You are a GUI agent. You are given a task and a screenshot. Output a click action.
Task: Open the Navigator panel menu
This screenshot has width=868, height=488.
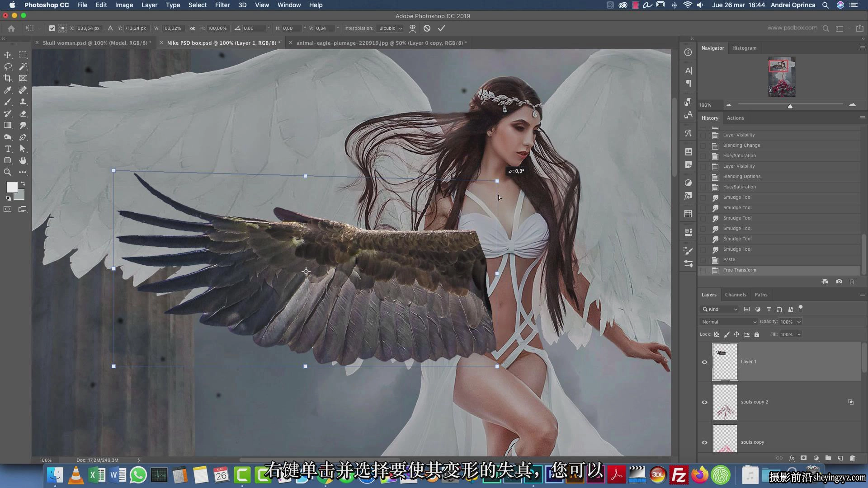pos(862,47)
